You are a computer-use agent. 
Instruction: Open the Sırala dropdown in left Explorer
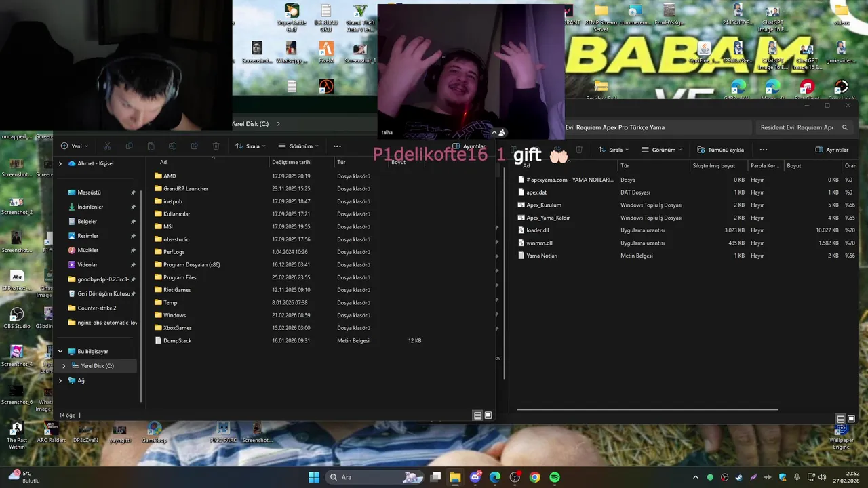pos(250,146)
